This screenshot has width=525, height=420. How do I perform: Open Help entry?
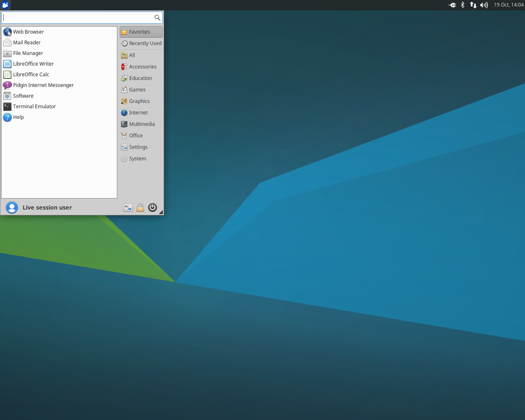click(59, 117)
